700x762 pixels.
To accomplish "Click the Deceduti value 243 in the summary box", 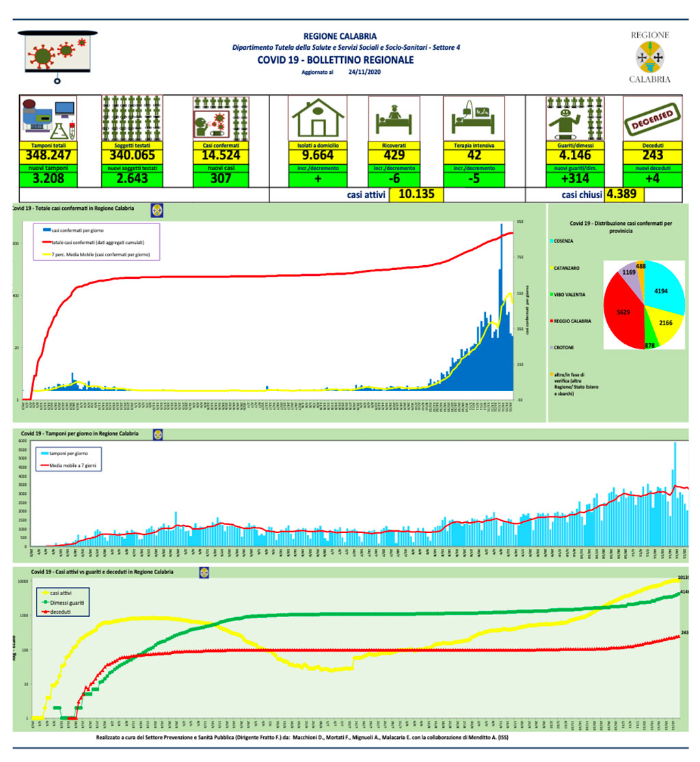I will click(652, 156).
